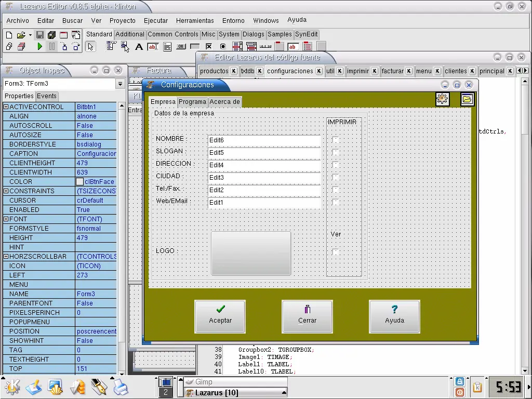Click the COLOR property clBtnFace swatch
This screenshot has height=399, width=532.
pos(79,182)
